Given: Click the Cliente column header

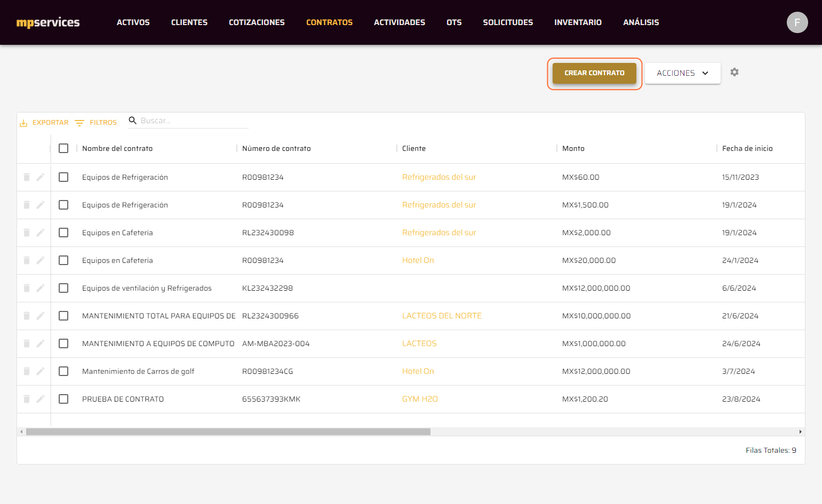Looking at the screenshot, I should point(414,148).
